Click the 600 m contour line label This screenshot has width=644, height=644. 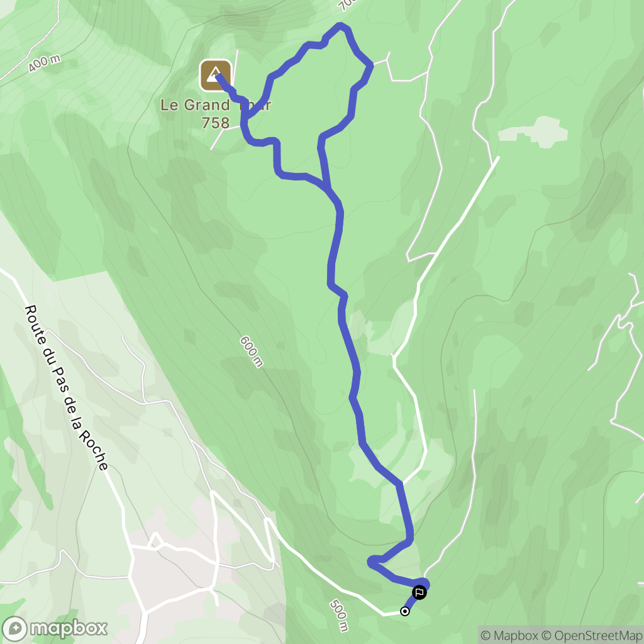click(x=252, y=352)
